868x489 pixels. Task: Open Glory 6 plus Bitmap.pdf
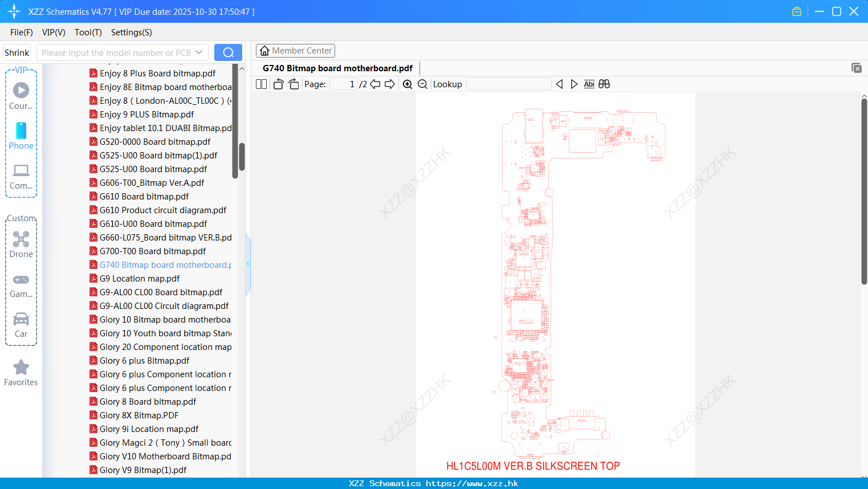(140, 361)
